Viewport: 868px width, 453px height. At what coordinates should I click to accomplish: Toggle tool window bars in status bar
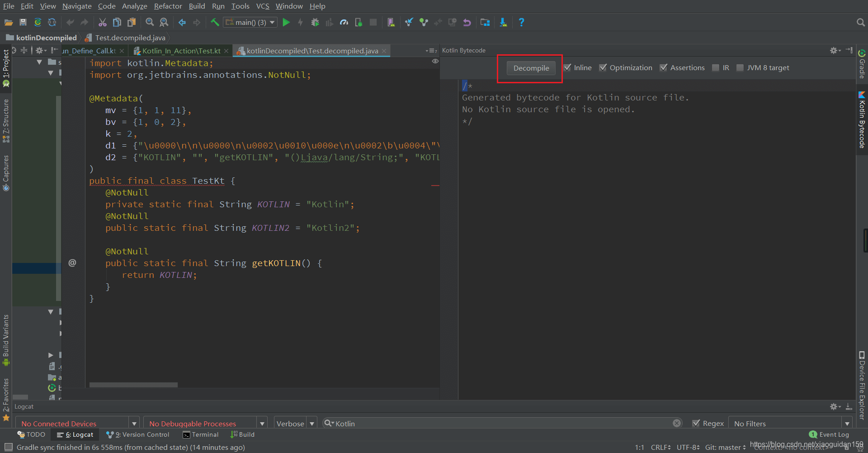(x=8, y=447)
